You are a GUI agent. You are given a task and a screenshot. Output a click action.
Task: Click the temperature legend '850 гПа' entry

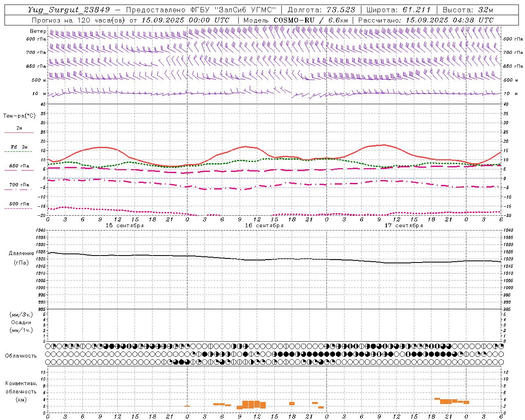tap(19, 166)
